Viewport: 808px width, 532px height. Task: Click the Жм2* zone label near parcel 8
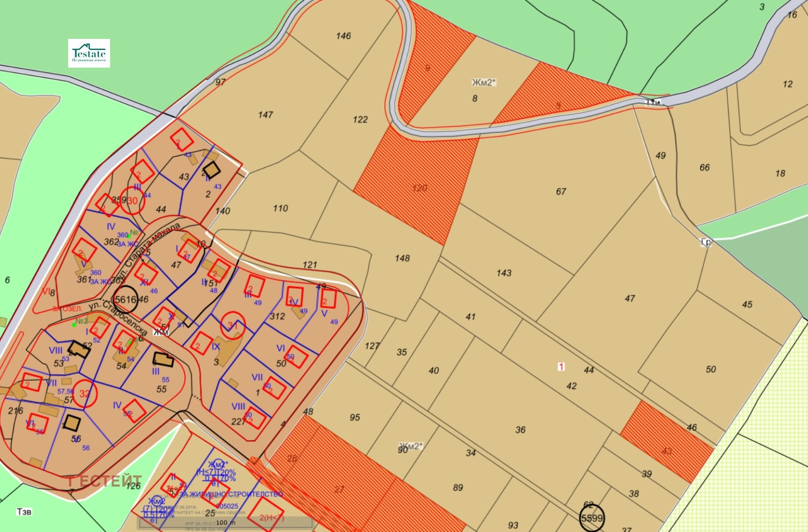point(483,82)
